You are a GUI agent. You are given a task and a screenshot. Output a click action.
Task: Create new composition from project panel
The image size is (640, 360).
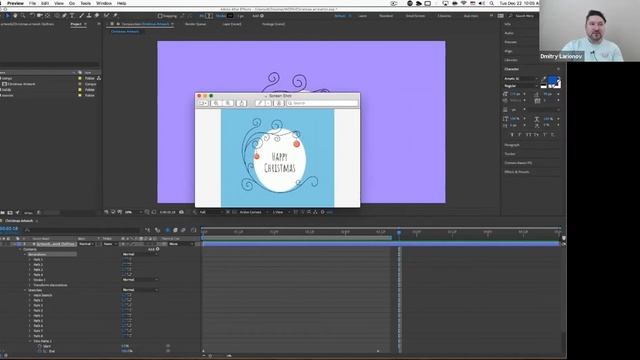(x=10, y=213)
